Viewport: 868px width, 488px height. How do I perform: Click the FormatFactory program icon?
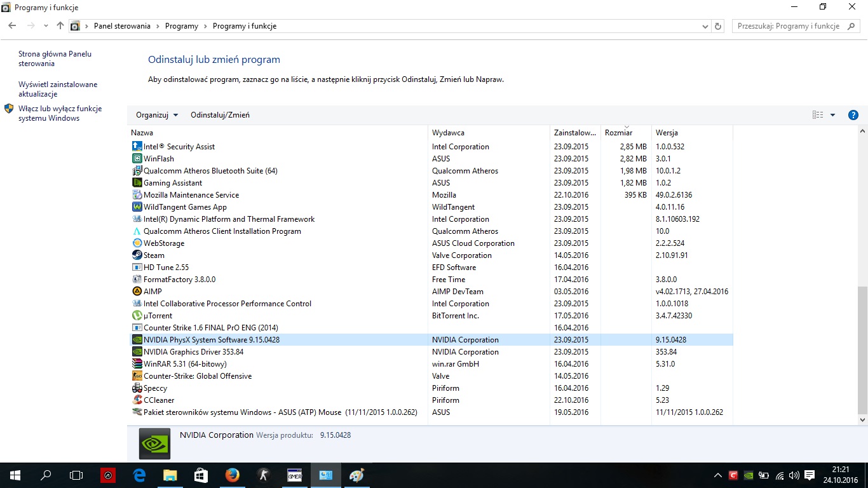137,280
